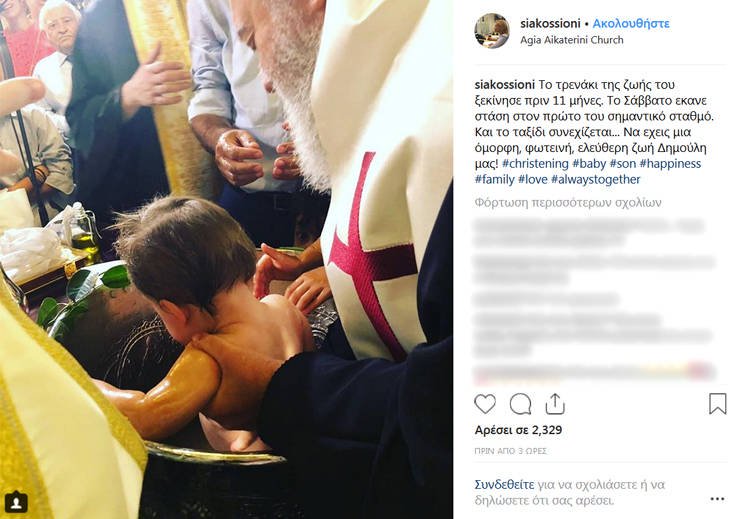View likes list Αρέσει σε 2,329

point(518,430)
